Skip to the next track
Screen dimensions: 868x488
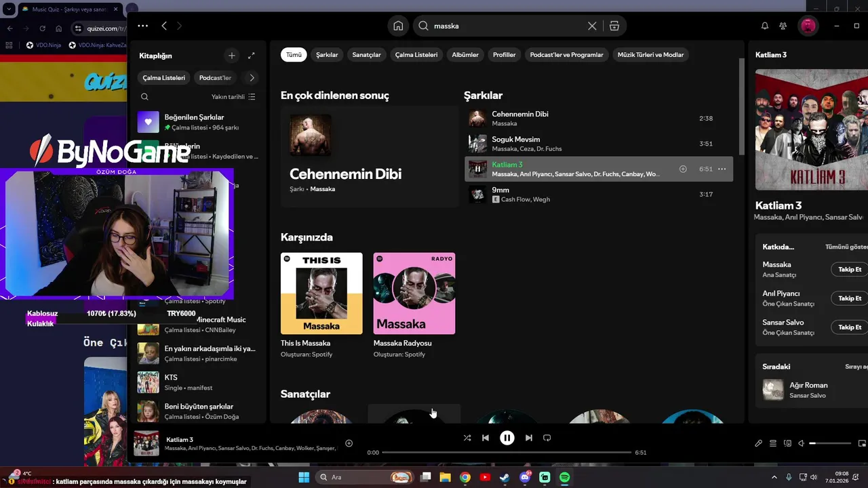[x=529, y=438]
